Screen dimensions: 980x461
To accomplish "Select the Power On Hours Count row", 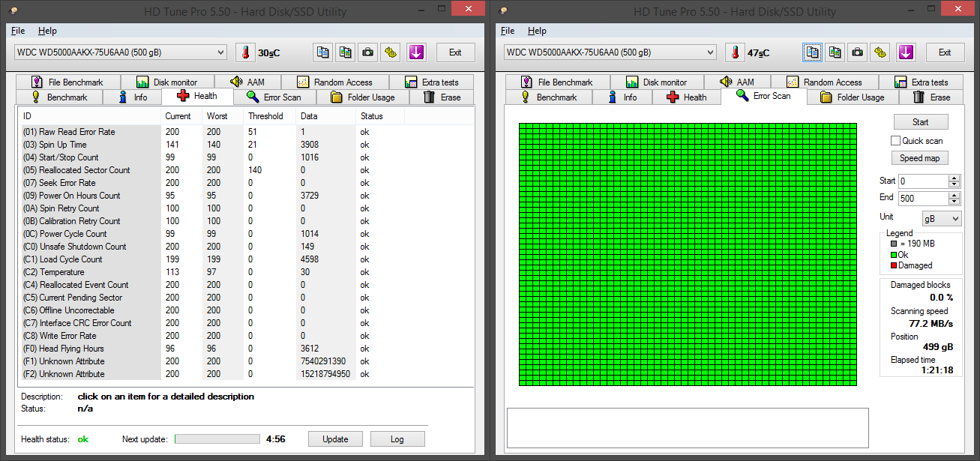I will [244, 196].
